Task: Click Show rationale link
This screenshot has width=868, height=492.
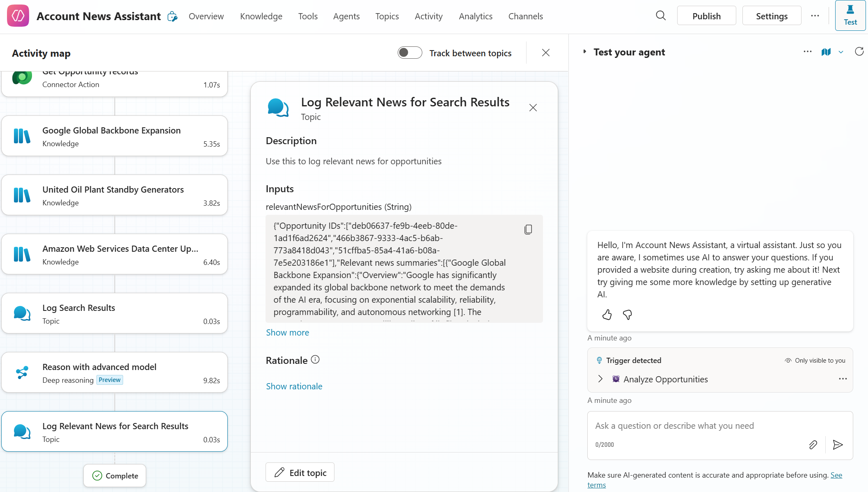Action: pyautogui.click(x=294, y=386)
